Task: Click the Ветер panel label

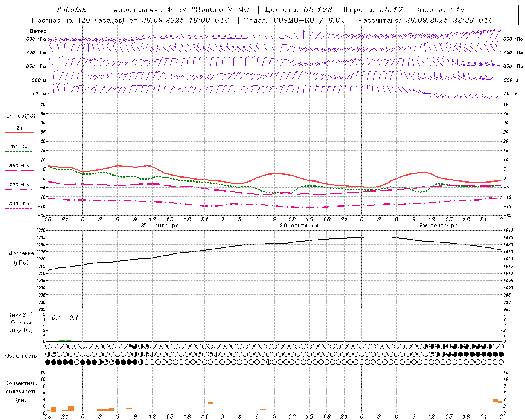Action: point(38,31)
